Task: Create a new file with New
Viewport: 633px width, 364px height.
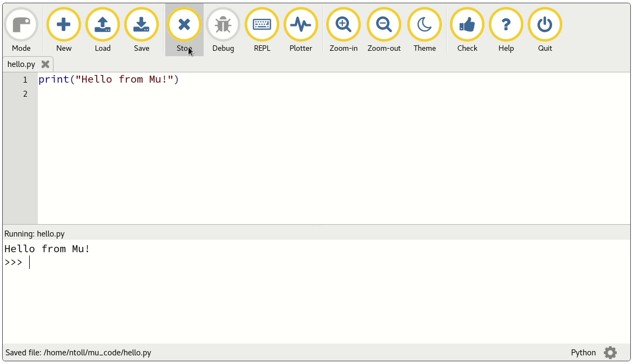Action: point(64,25)
